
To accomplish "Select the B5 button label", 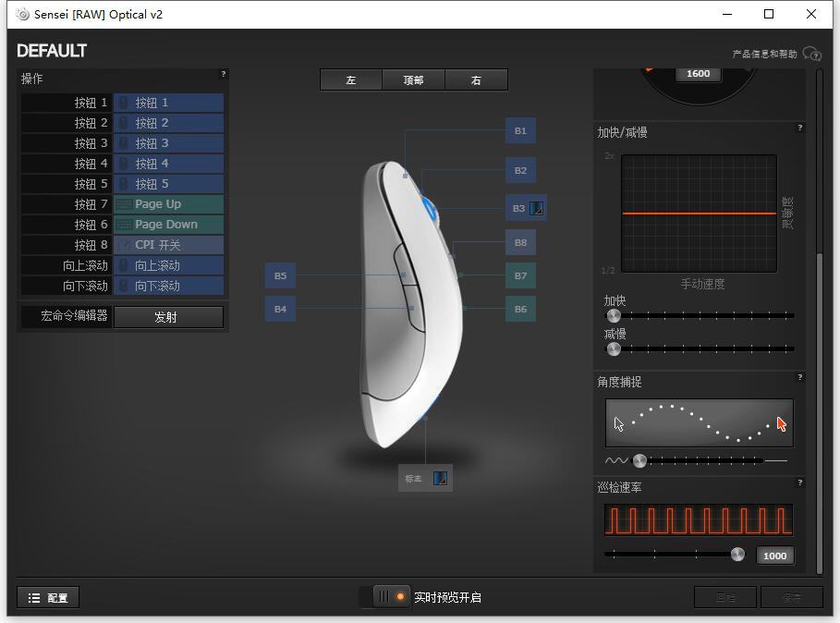I will coord(280,275).
